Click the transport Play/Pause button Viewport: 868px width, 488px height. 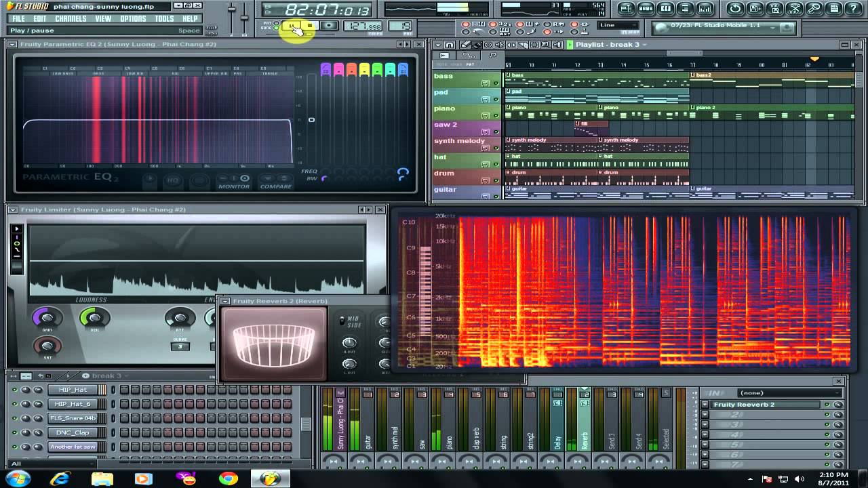[x=292, y=26]
